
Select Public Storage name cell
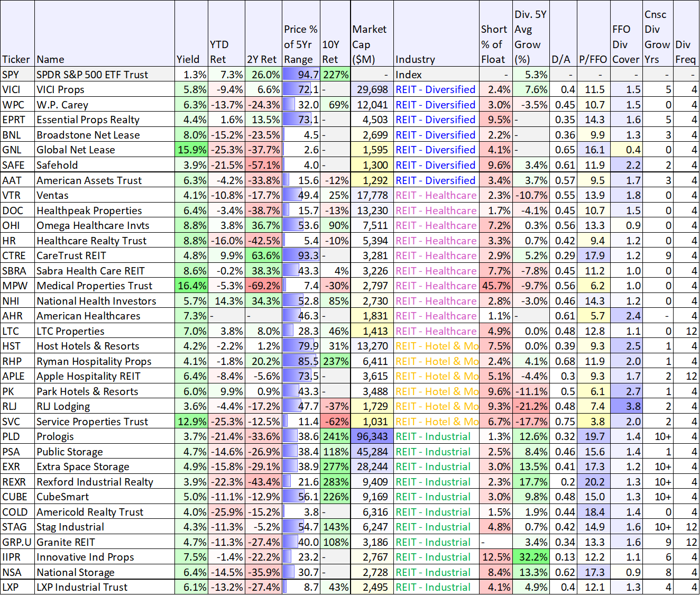tap(105, 452)
